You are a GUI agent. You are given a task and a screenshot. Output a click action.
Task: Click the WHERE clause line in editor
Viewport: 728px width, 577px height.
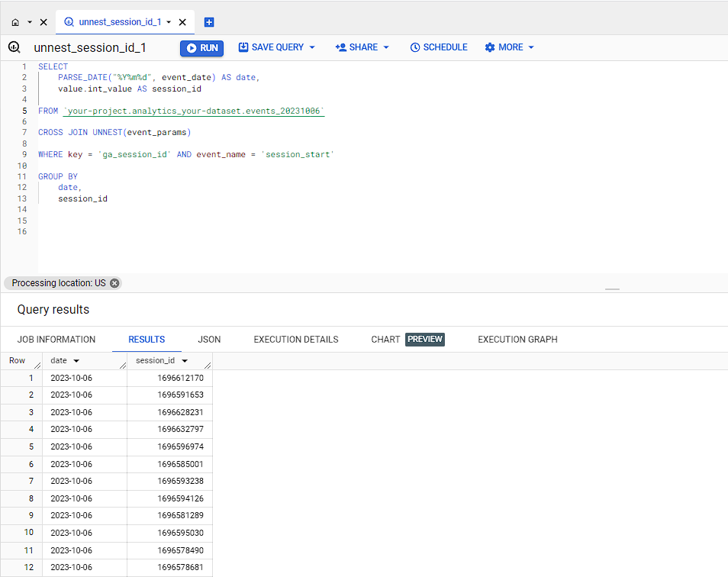185,155
